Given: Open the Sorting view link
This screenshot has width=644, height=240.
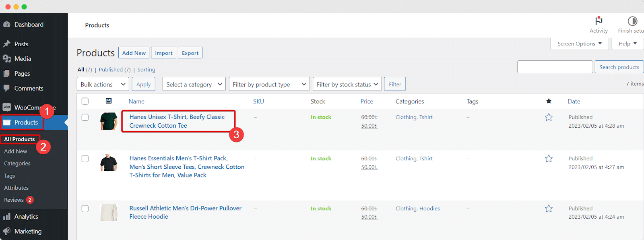Looking at the screenshot, I should (x=146, y=70).
